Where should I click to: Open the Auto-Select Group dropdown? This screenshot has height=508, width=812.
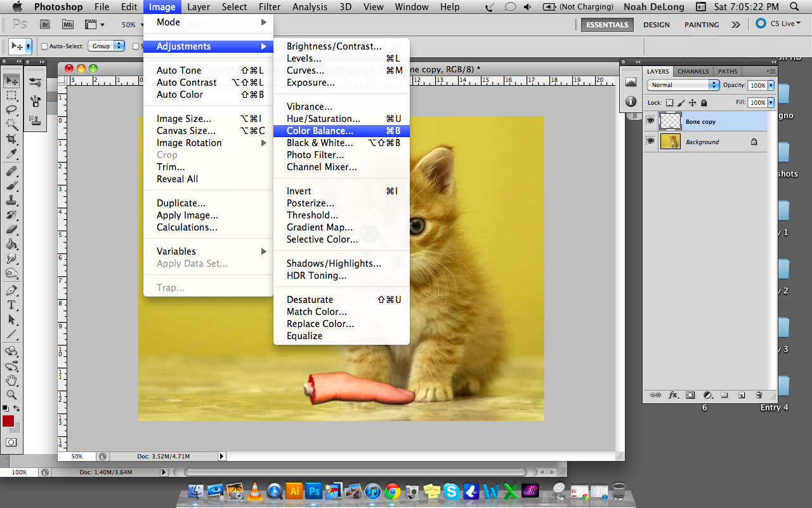coord(107,46)
